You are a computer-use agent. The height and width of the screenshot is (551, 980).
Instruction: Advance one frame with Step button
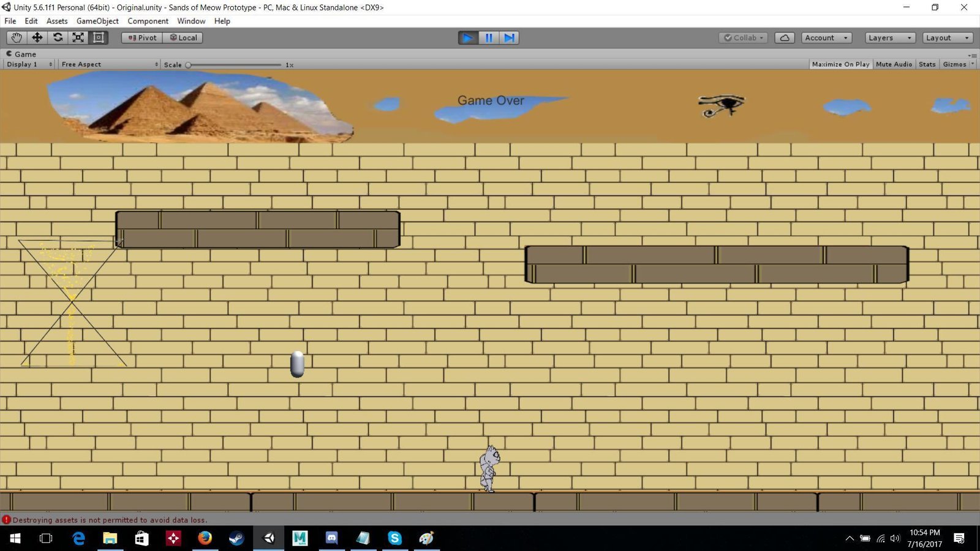[510, 38]
